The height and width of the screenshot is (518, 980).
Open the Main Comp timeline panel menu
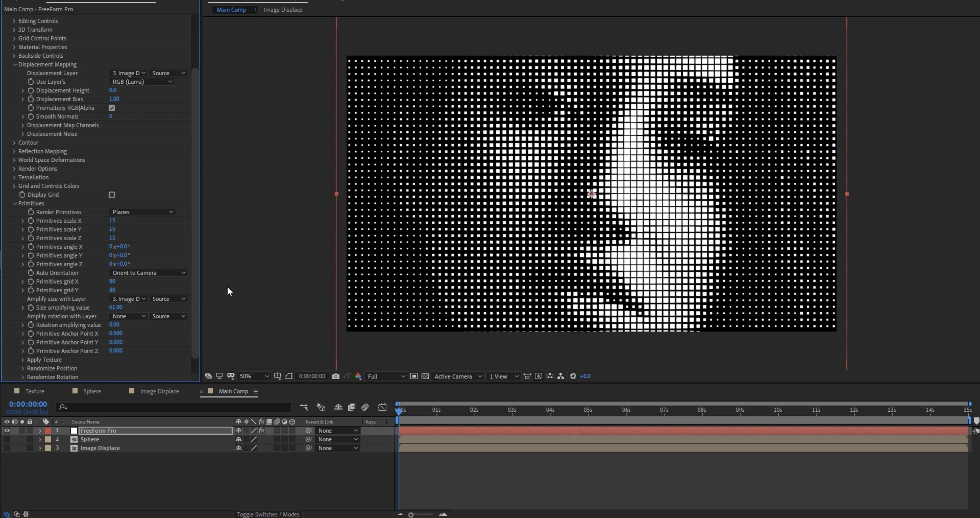click(x=256, y=391)
